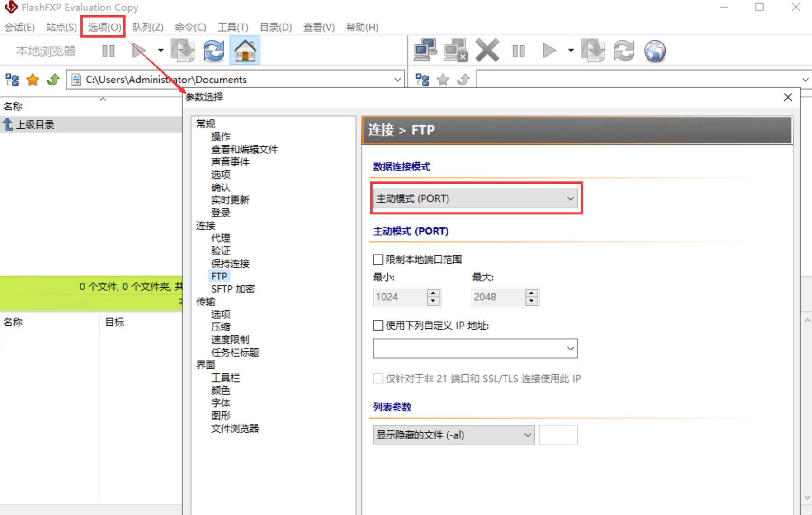
Task: Open the 工具(T) menu
Action: pyautogui.click(x=233, y=27)
